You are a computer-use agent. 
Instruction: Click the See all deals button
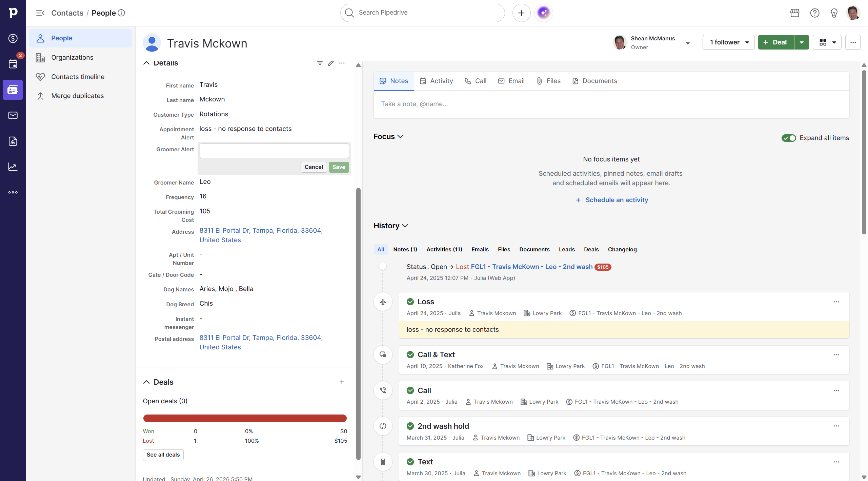tap(163, 455)
